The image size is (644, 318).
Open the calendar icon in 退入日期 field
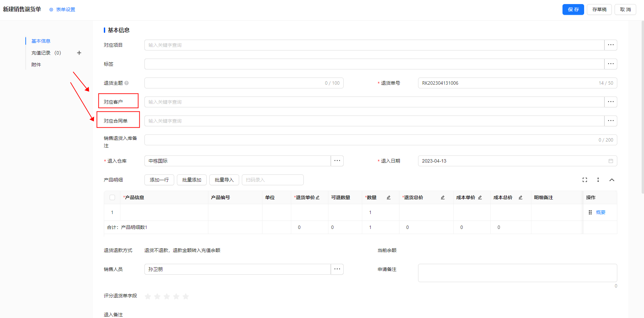click(x=611, y=161)
